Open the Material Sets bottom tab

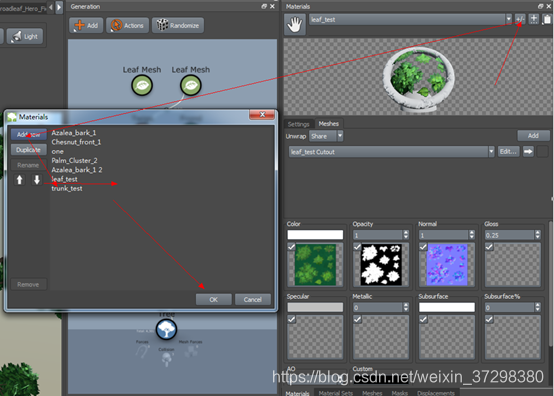(x=336, y=393)
